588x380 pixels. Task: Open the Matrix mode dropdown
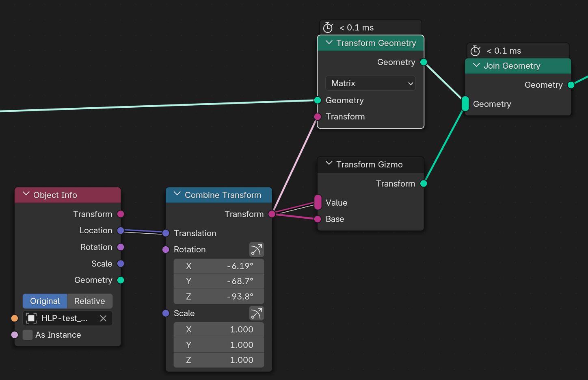tap(370, 83)
